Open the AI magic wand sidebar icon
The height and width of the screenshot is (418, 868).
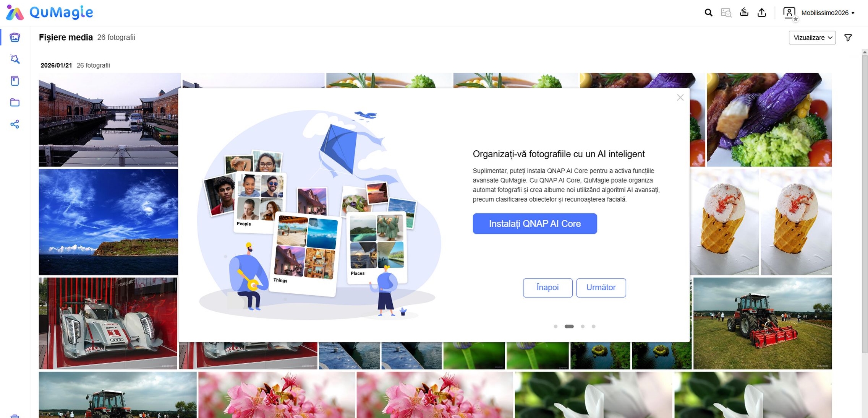pyautogui.click(x=15, y=59)
